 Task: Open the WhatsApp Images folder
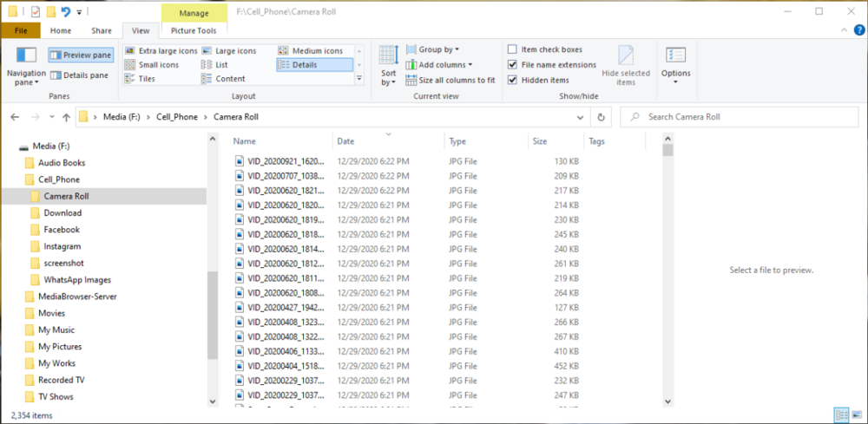pyautogui.click(x=77, y=280)
